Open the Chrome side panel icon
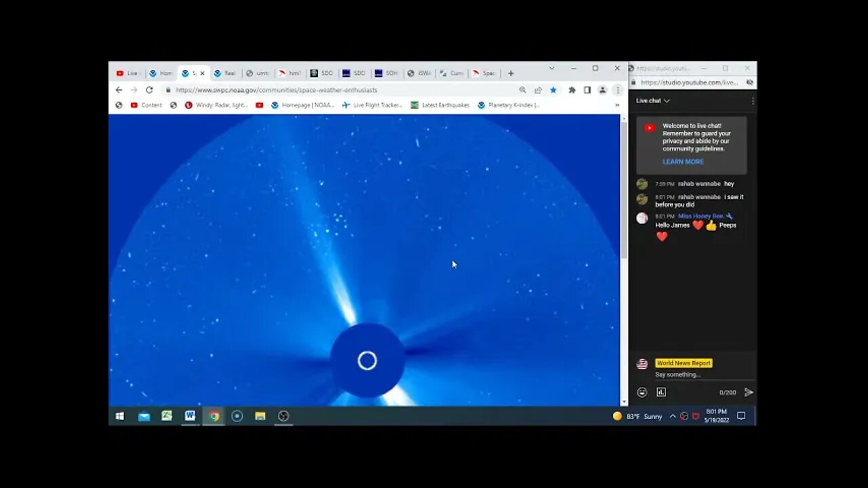Viewport: 868px width, 488px height. pyautogui.click(x=587, y=89)
